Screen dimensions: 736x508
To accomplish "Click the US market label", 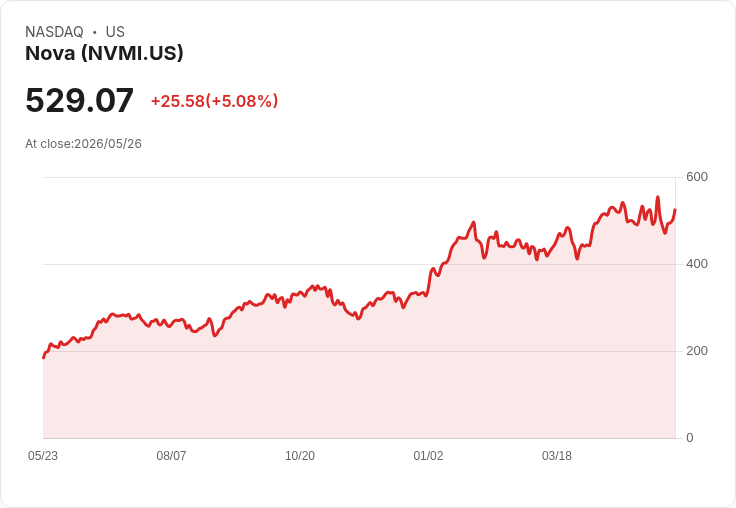I will (115, 32).
